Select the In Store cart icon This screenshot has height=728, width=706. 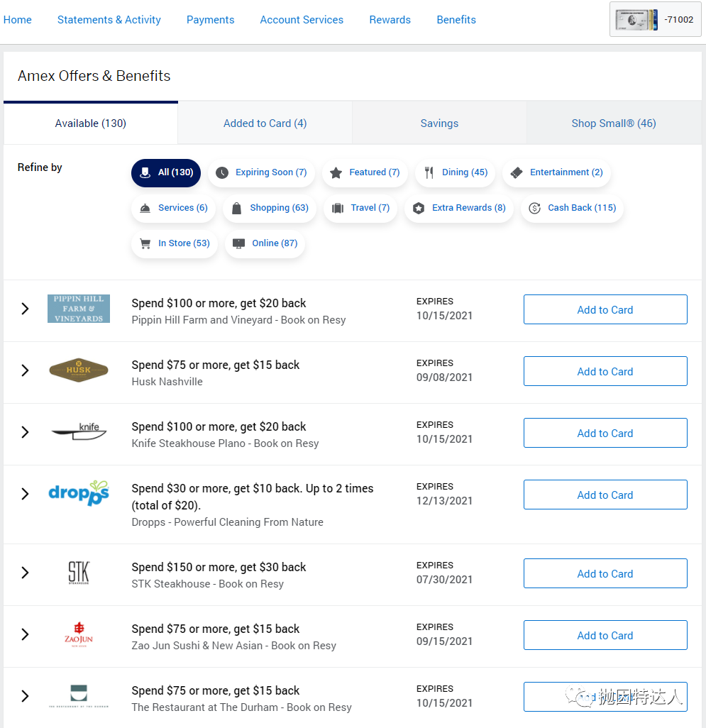point(145,243)
